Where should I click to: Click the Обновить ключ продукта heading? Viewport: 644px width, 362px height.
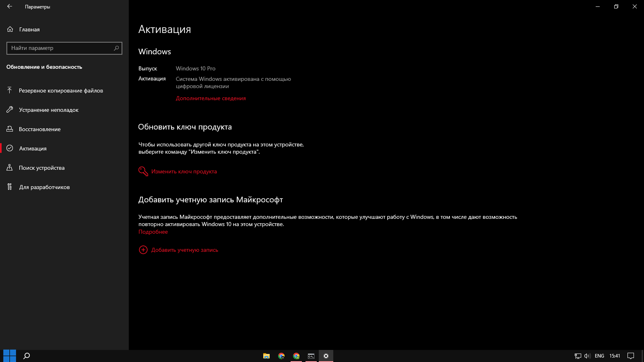tap(185, 127)
